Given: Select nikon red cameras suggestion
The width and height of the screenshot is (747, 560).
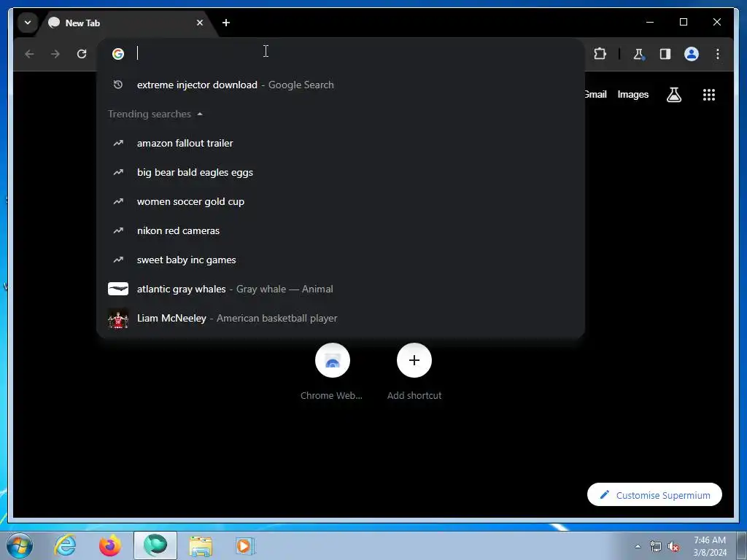Looking at the screenshot, I should (341, 230).
